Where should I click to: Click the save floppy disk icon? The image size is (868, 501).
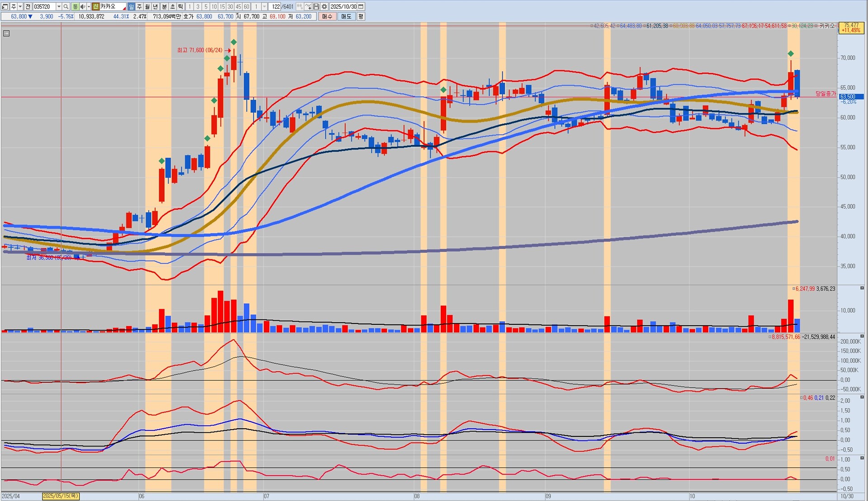click(316, 6)
